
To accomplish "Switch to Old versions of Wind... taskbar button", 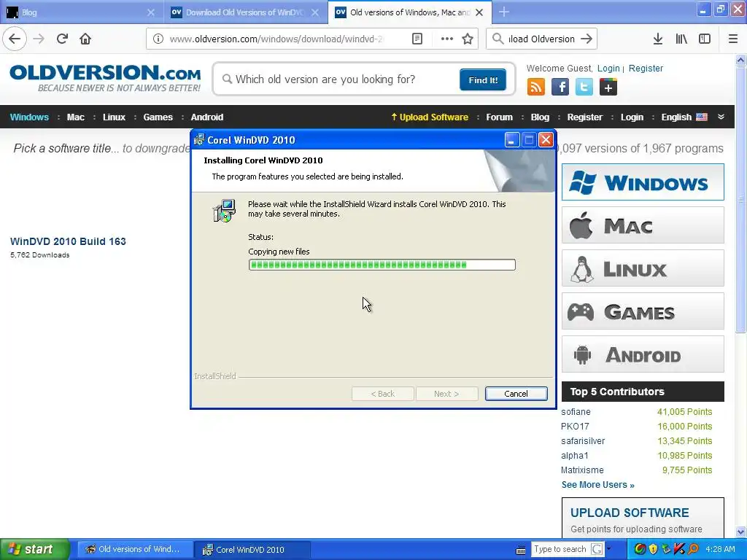I will pyautogui.click(x=135, y=550).
